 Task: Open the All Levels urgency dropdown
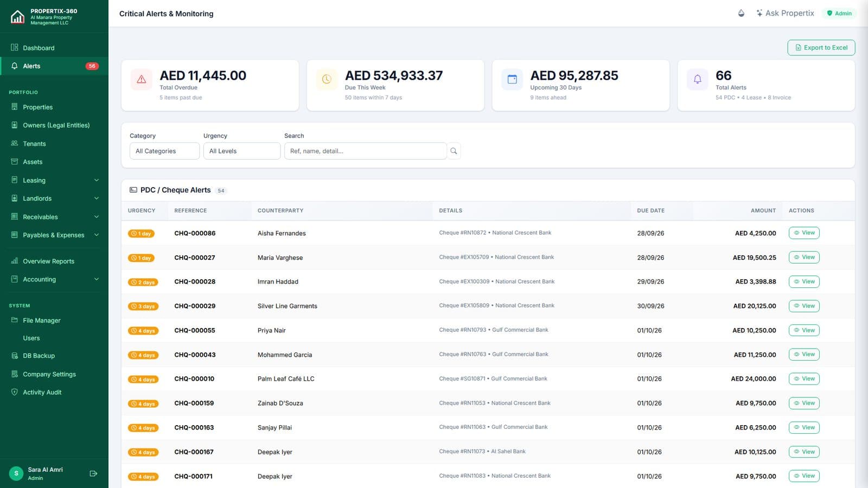[242, 151]
